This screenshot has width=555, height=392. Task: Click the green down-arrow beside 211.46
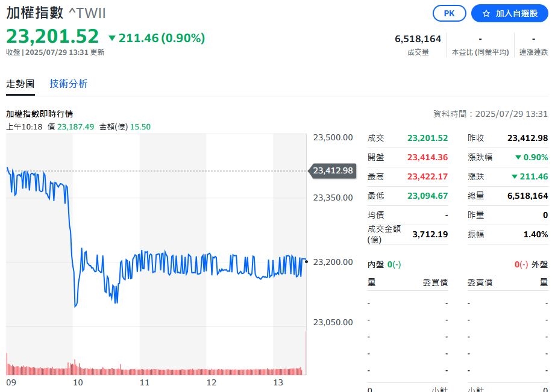coord(113,37)
